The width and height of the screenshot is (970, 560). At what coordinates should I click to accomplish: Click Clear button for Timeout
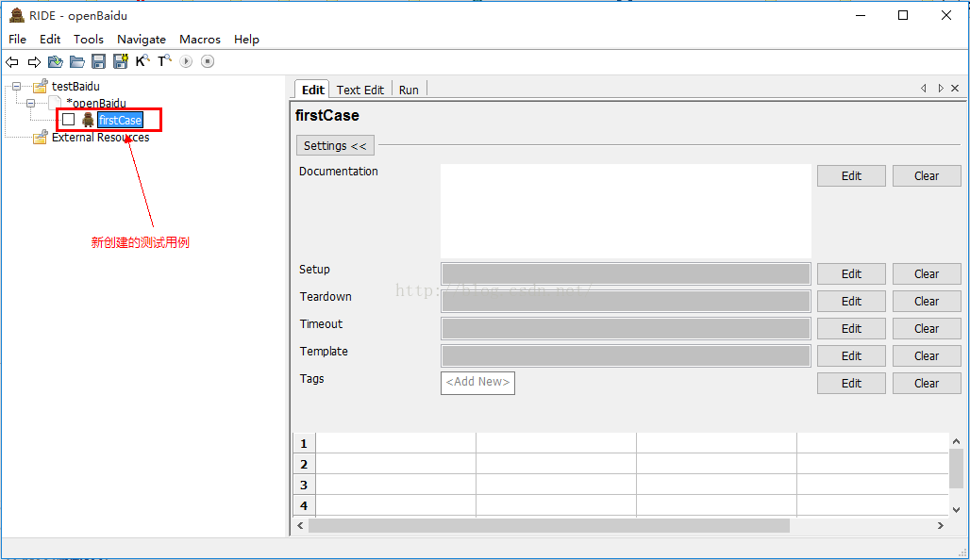(x=927, y=328)
